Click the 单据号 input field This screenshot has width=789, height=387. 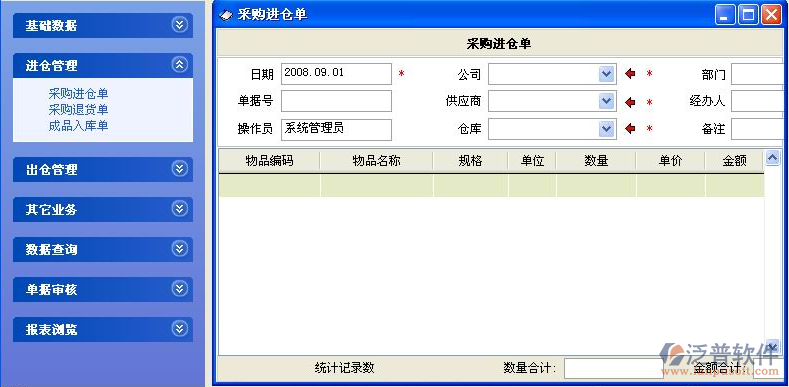pos(336,101)
